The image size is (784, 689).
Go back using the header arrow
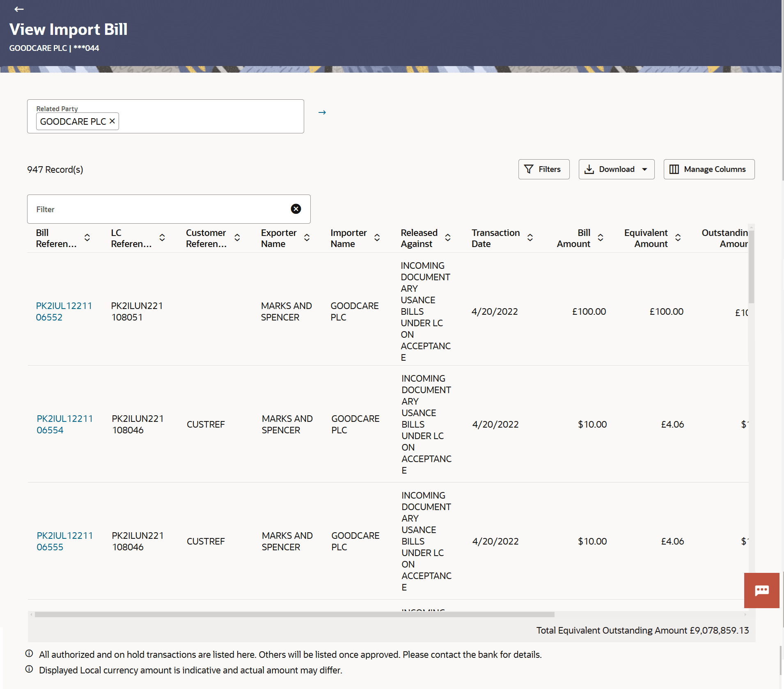tap(19, 9)
